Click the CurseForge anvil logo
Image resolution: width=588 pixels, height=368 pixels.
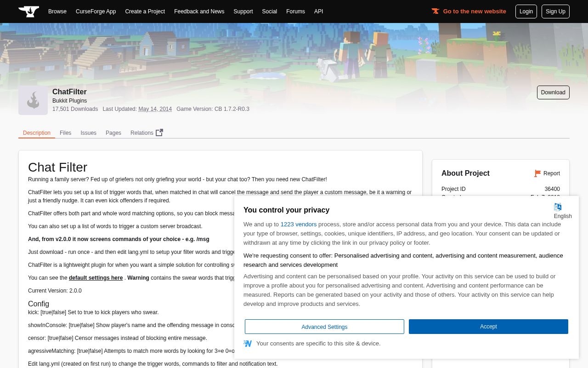coord(28,11)
